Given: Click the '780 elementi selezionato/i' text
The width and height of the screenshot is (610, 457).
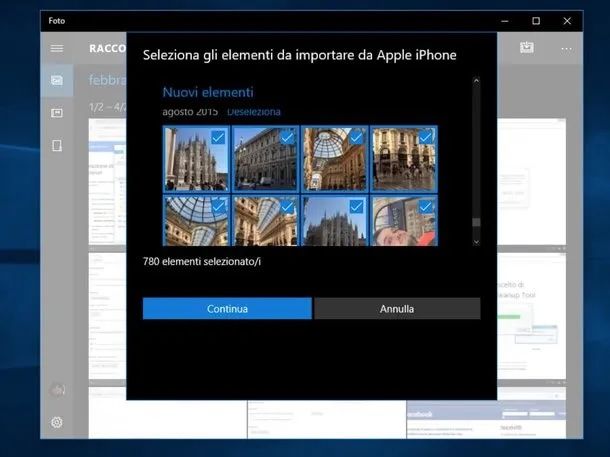Looking at the screenshot, I should click(x=202, y=262).
